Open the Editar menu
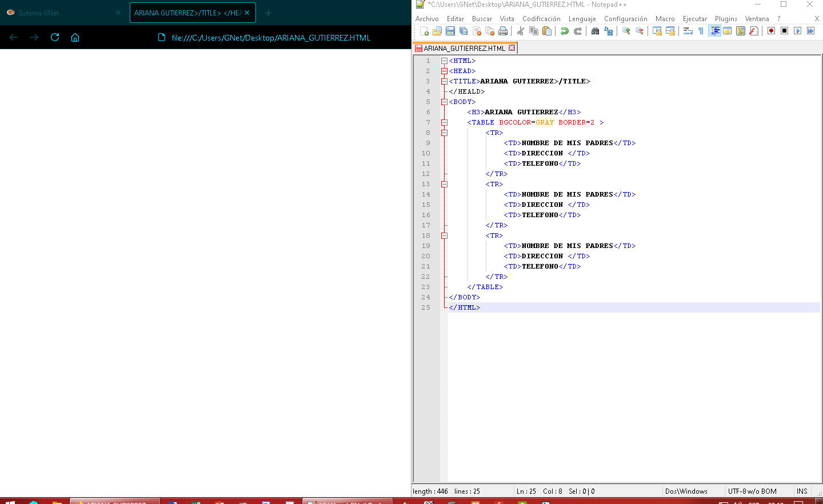Viewport: 823px width, 504px height. 456,19
